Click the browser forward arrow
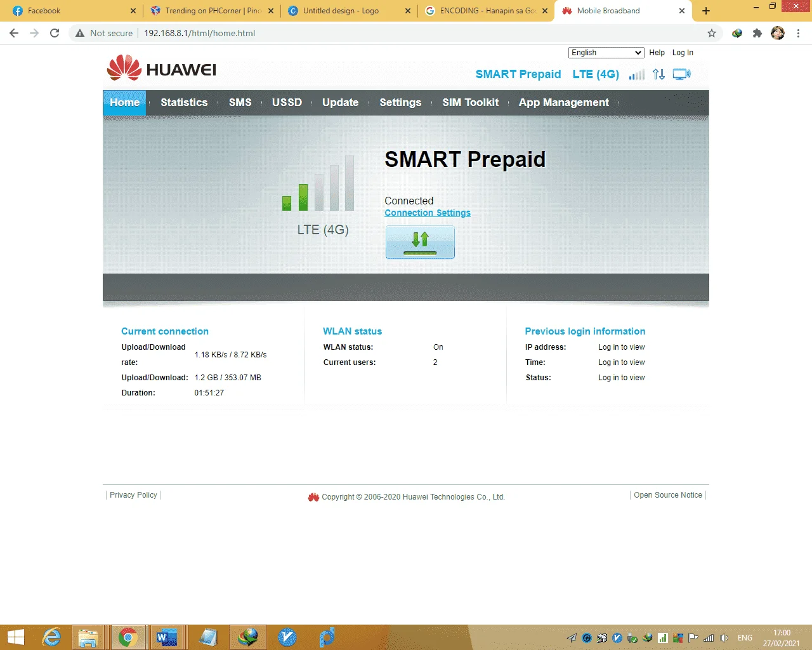This screenshot has width=812, height=650. click(x=34, y=33)
